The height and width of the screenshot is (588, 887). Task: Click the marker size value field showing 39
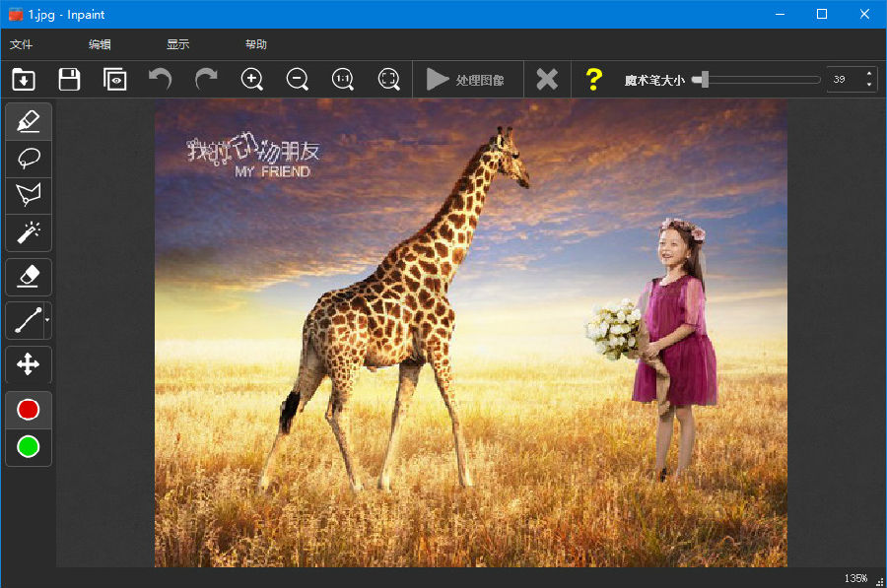coord(845,79)
